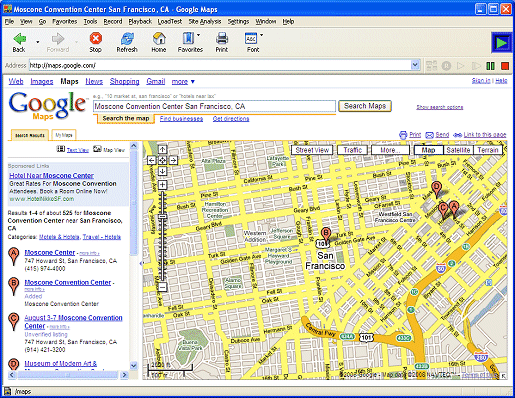This screenshot has width=515, height=398.
Task: Click marker A icon in results list
Action: (x=13, y=256)
